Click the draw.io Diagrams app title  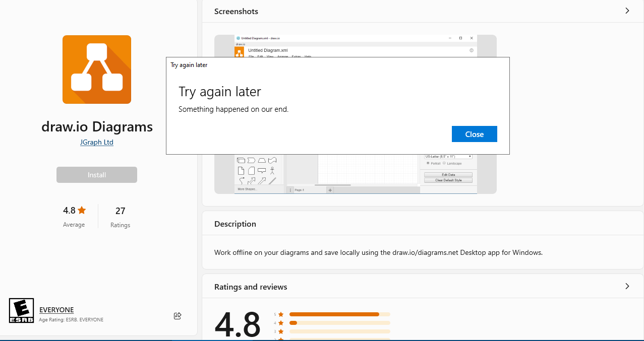[x=97, y=126]
